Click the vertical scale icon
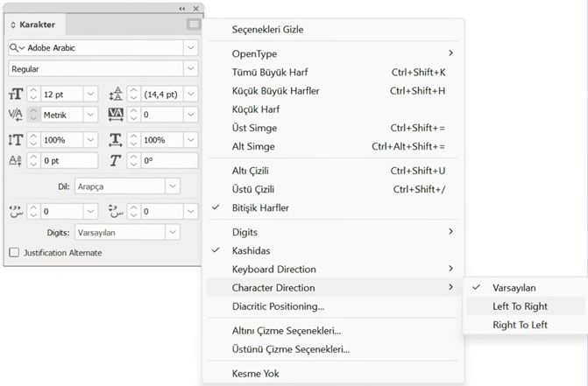Viewport: 588px width, 386px height. pos(16,140)
